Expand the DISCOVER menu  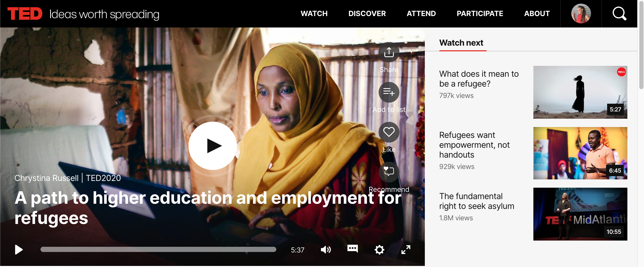tap(367, 13)
